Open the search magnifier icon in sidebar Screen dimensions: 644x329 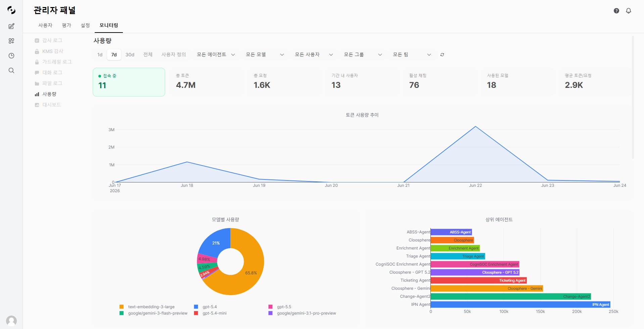pyautogui.click(x=11, y=70)
